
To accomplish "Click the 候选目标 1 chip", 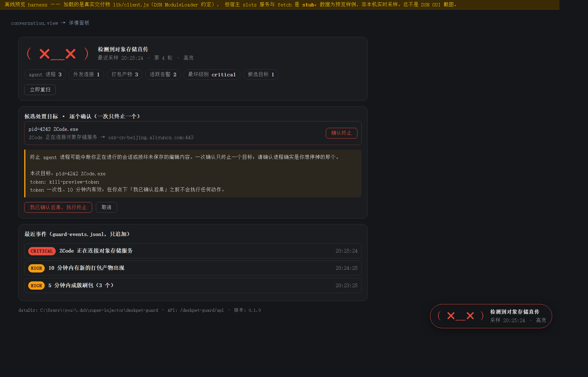I will click(261, 74).
